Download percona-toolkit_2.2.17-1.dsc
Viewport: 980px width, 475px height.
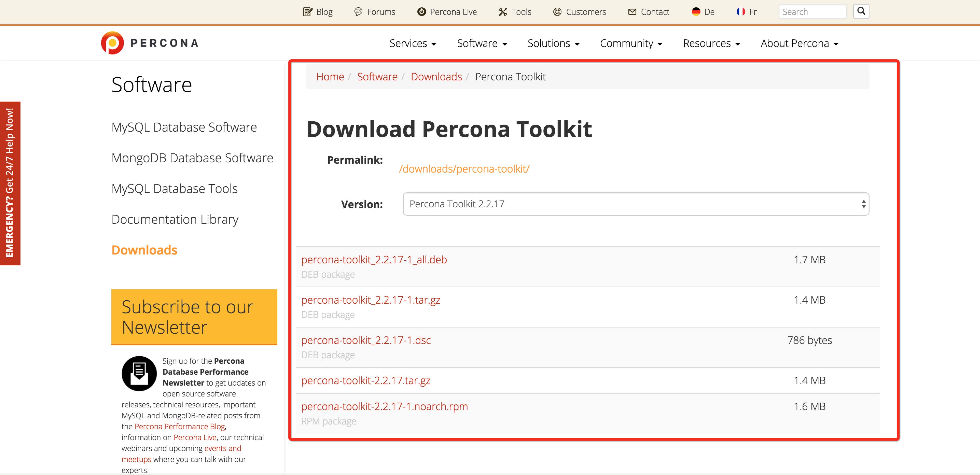click(366, 340)
